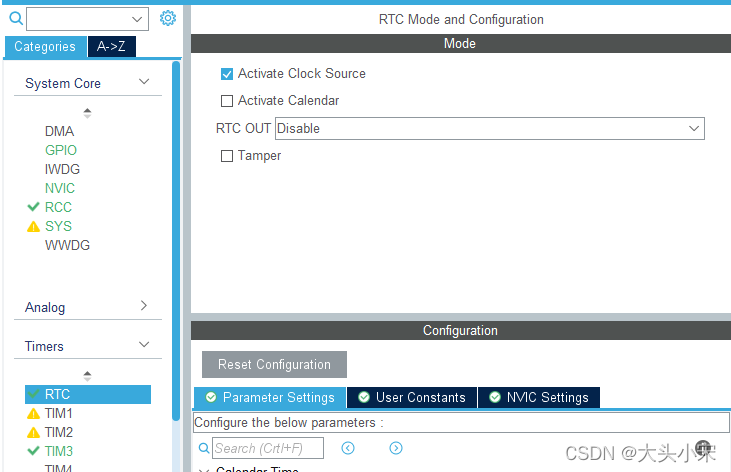This screenshot has height=472, width=731.
Task: Collapse the Timers category
Action: coord(144,345)
